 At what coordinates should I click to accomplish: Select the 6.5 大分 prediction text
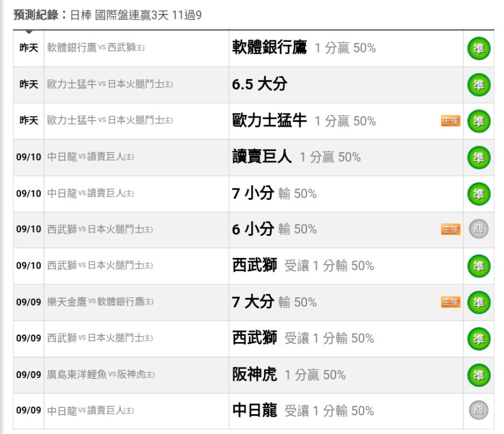[259, 84]
